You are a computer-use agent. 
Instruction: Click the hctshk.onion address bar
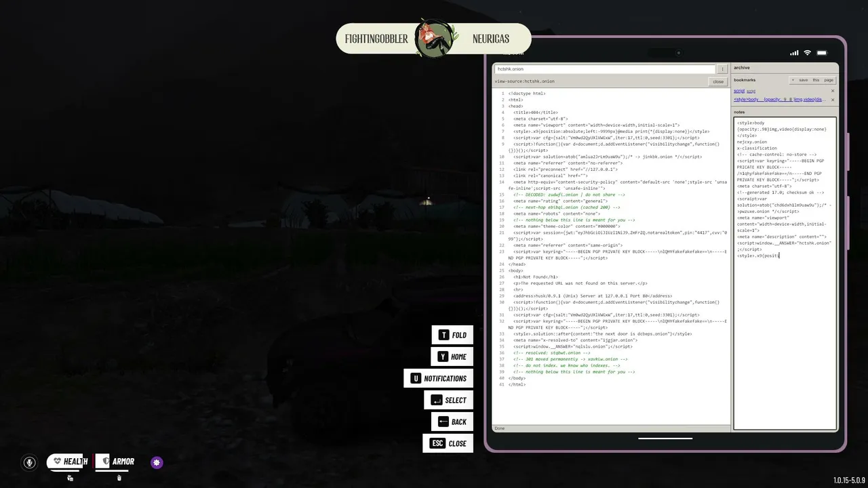point(604,69)
